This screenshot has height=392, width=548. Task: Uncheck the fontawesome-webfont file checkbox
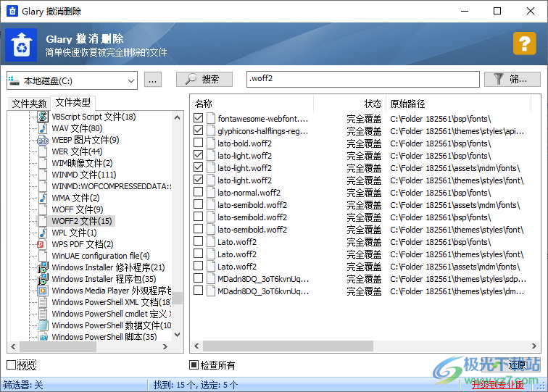click(198, 118)
